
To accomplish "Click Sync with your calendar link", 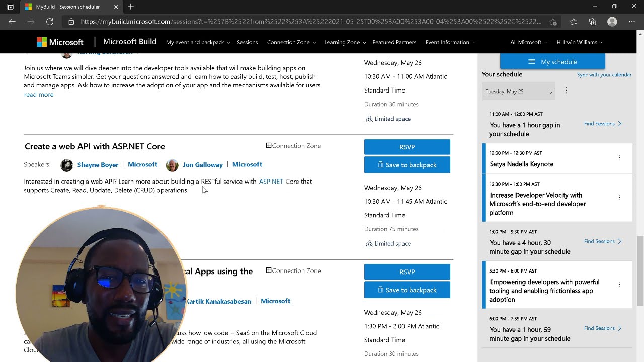I will coord(604,75).
